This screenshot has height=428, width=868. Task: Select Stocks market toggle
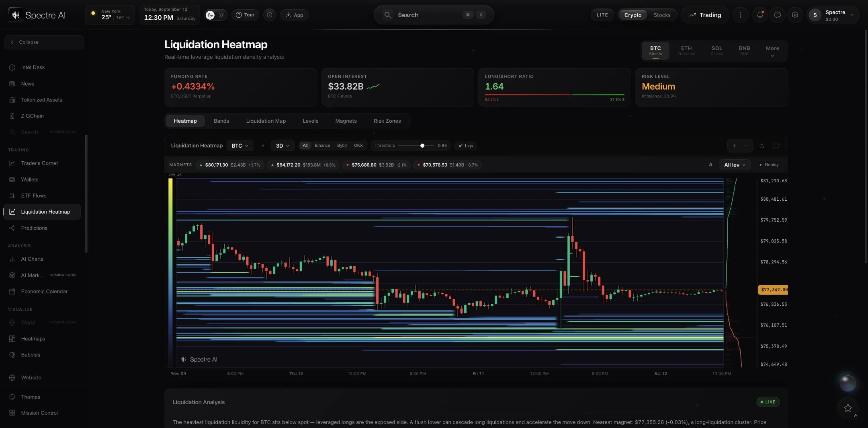[x=662, y=15]
